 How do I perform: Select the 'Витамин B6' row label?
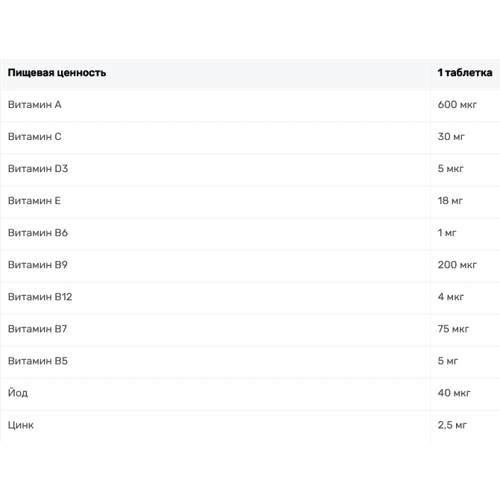click(x=38, y=233)
